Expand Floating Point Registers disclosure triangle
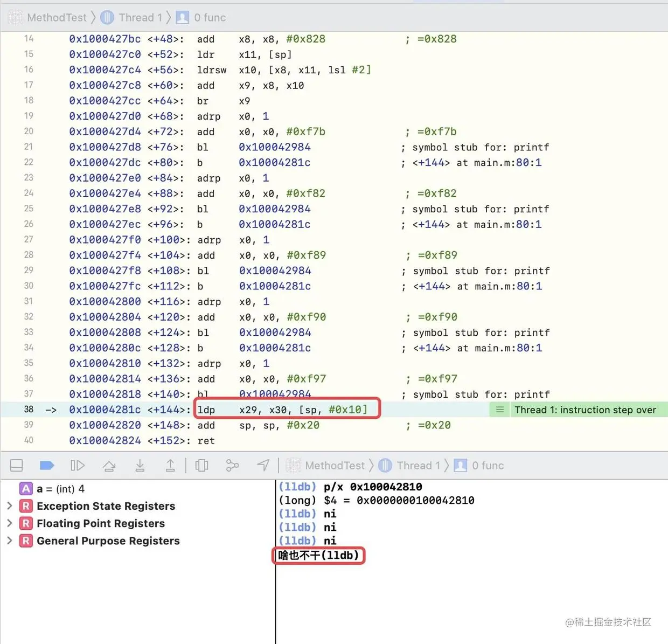The width and height of the screenshot is (668, 644). 9,523
